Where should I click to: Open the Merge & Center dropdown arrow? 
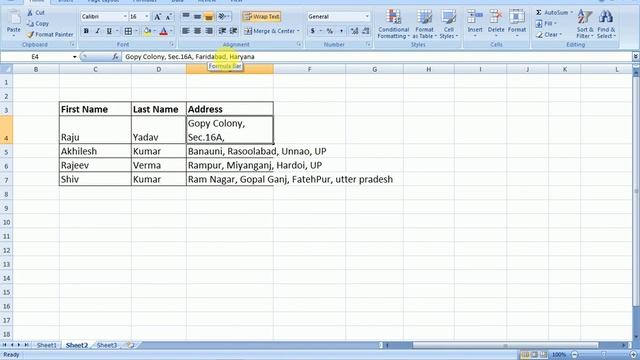(x=298, y=31)
